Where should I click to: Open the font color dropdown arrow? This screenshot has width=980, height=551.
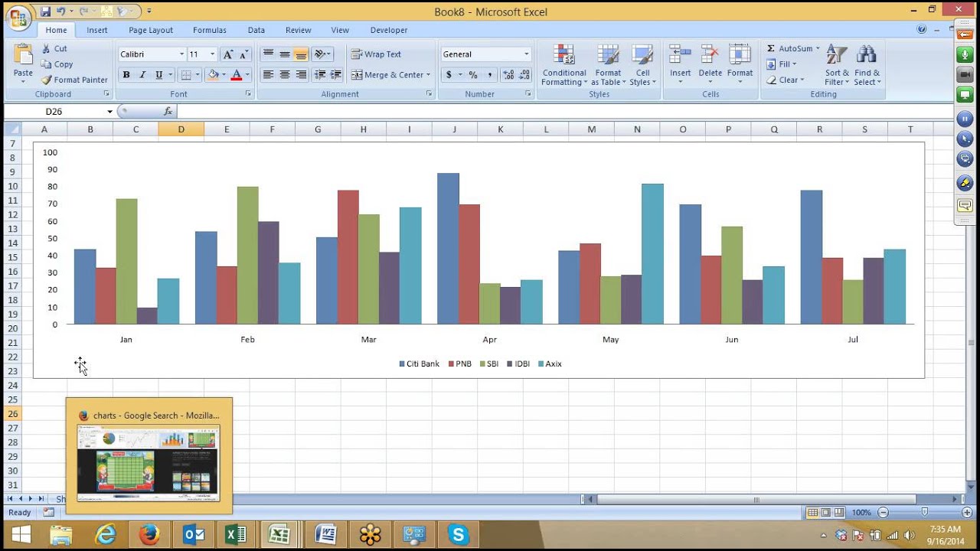click(247, 75)
